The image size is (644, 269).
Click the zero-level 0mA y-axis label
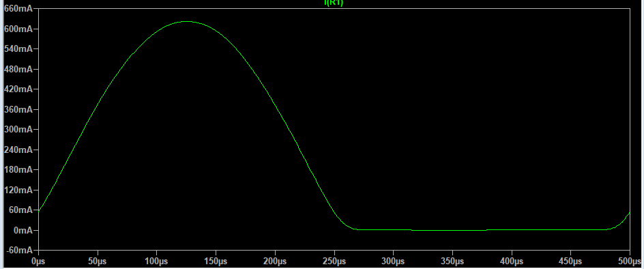coord(23,230)
